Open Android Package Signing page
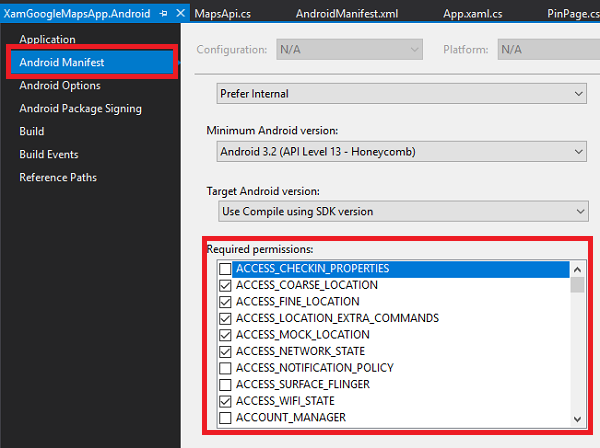Screen dimensions: 600x448 (80, 109)
